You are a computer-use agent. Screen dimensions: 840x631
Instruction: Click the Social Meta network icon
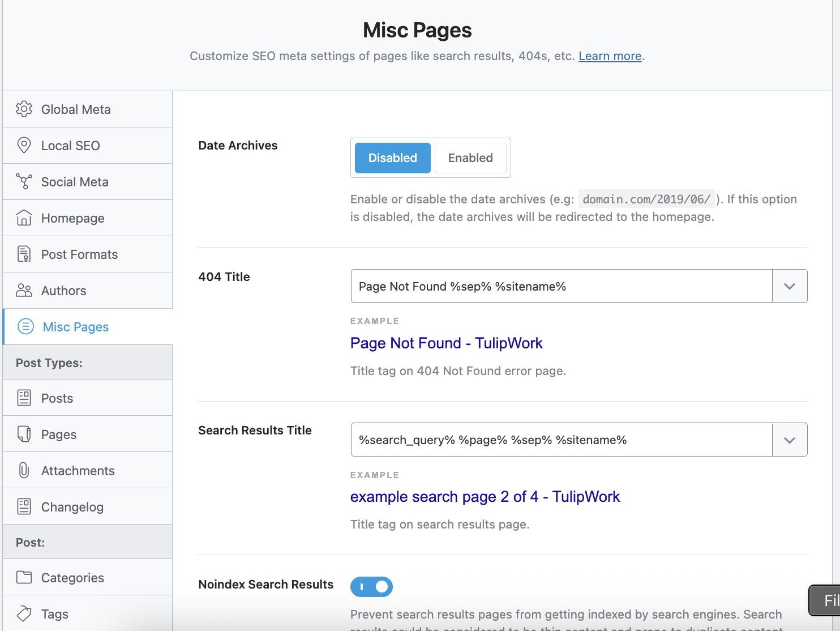24,181
